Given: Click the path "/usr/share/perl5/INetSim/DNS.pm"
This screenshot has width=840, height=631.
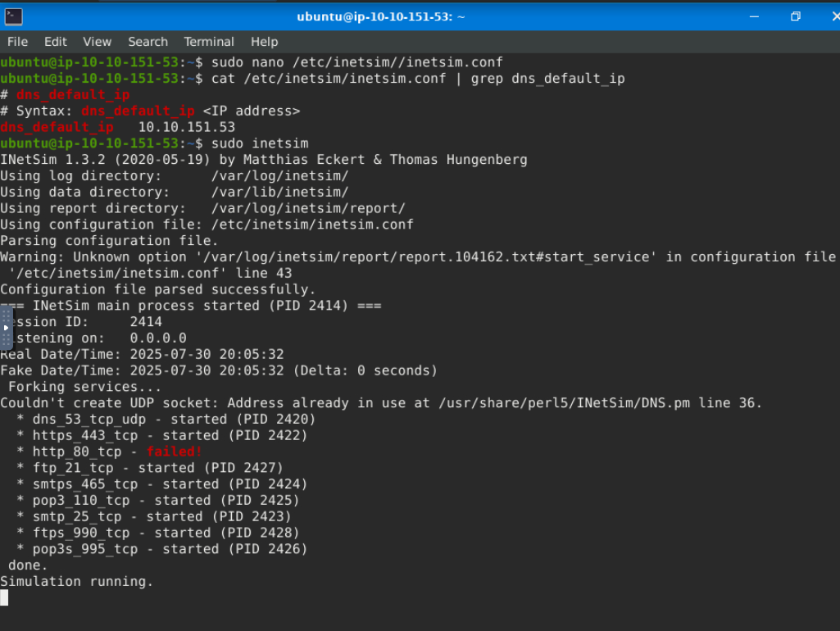Looking at the screenshot, I should click(564, 403).
